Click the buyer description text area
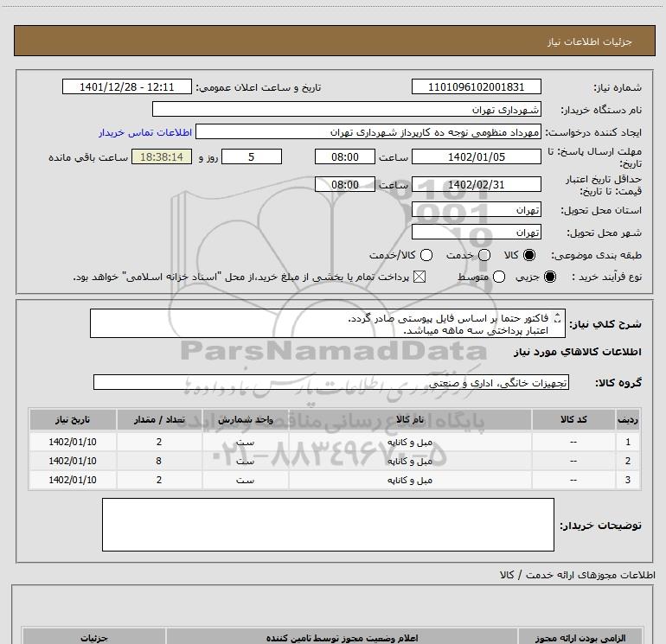Image resolution: width=666 pixels, height=644 pixels. 328,525
